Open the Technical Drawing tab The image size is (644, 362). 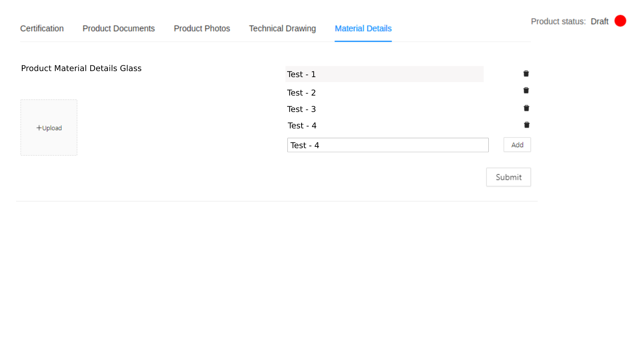[x=282, y=28]
